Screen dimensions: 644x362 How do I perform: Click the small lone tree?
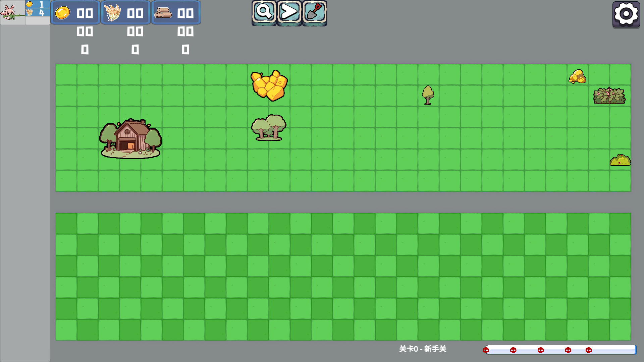click(428, 95)
